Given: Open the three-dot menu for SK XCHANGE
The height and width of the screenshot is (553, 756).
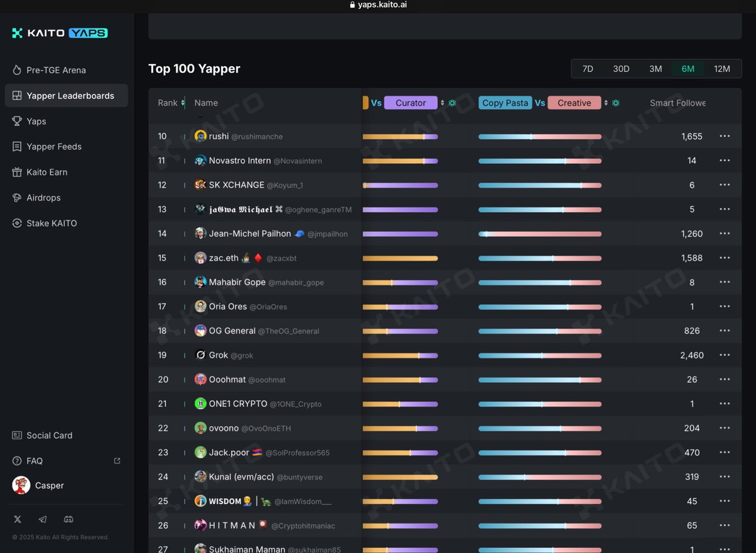Looking at the screenshot, I should click(x=724, y=185).
